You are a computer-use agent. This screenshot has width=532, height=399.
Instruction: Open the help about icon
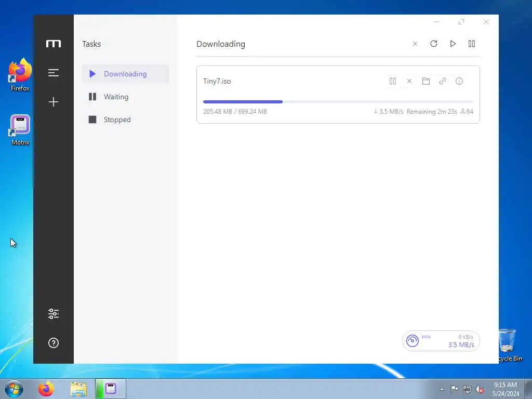pos(54,343)
